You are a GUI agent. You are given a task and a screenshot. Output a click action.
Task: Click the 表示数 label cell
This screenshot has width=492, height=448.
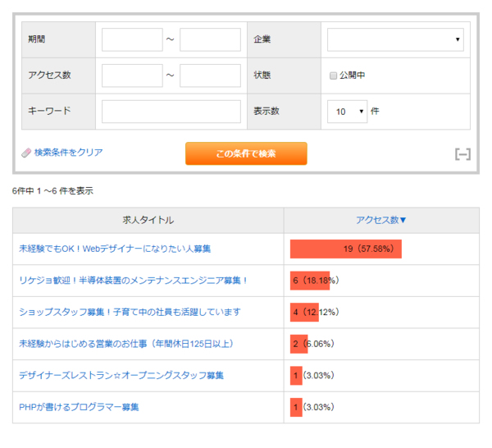[284, 112]
